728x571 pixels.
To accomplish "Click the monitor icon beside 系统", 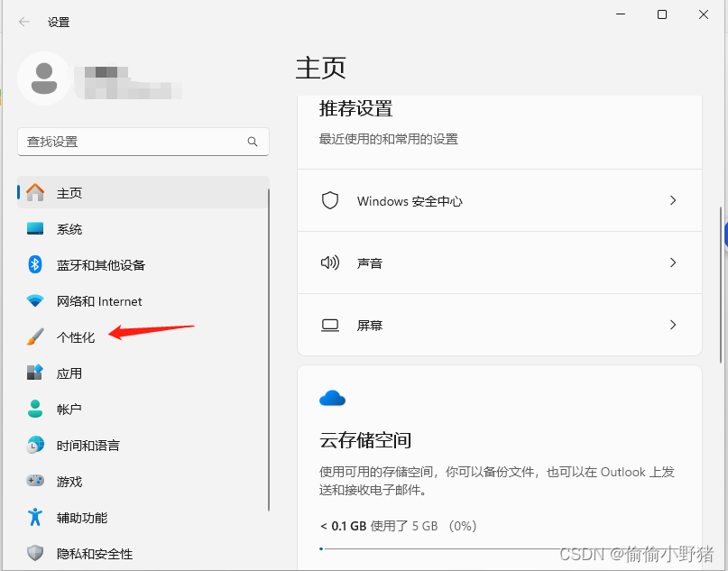I will tap(35, 228).
